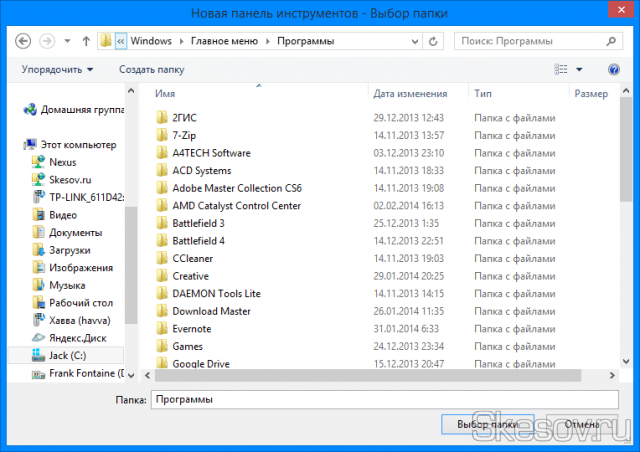Select the DAEMON Tools Lite folder
640x452 pixels.
(215, 293)
